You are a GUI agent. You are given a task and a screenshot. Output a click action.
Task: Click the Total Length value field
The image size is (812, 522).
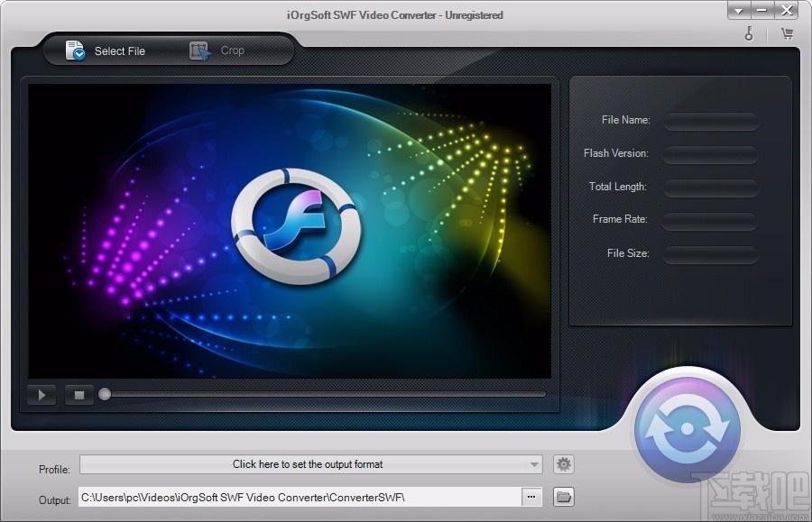[x=711, y=188]
